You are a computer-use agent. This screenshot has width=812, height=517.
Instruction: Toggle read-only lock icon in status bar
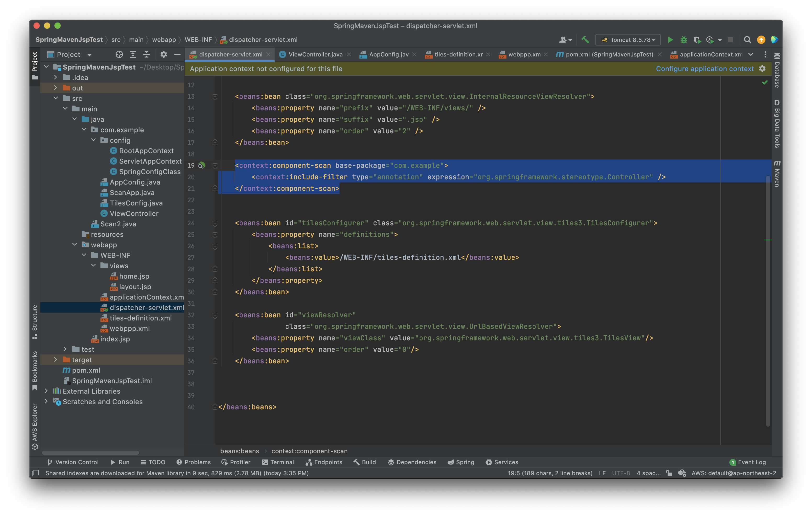coord(669,473)
